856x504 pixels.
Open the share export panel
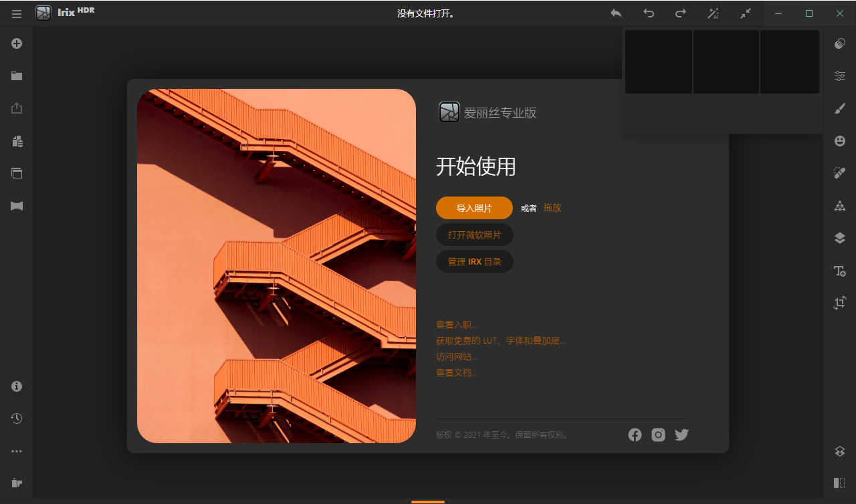(x=17, y=108)
